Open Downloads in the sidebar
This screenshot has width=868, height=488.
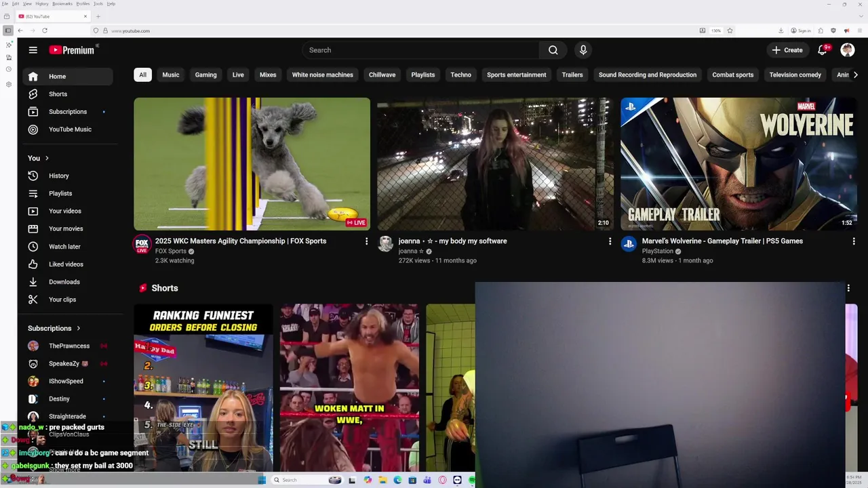(x=68, y=282)
